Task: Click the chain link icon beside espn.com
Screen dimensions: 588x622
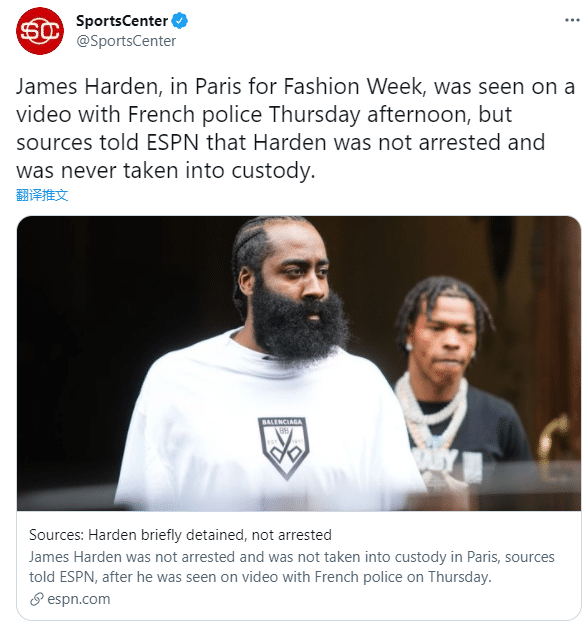Action: (37, 599)
